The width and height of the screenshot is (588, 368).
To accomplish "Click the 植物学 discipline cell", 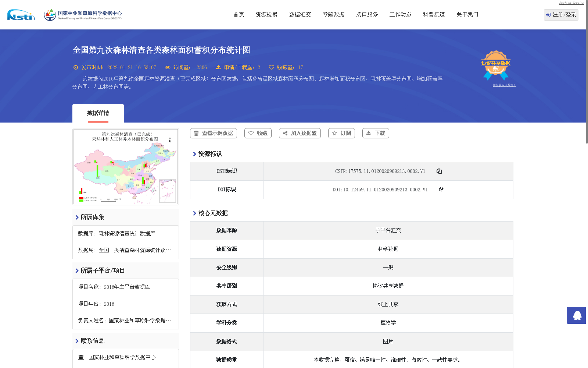I will [x=388, y=323].
